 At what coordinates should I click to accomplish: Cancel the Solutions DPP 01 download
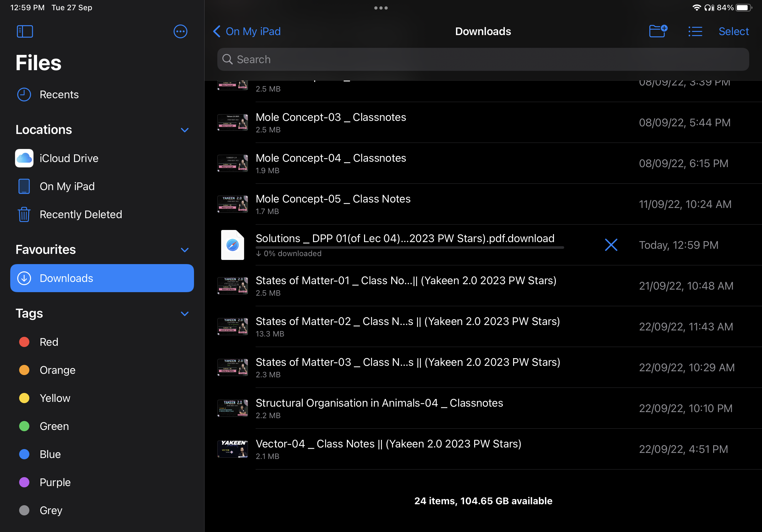(611, 245)
